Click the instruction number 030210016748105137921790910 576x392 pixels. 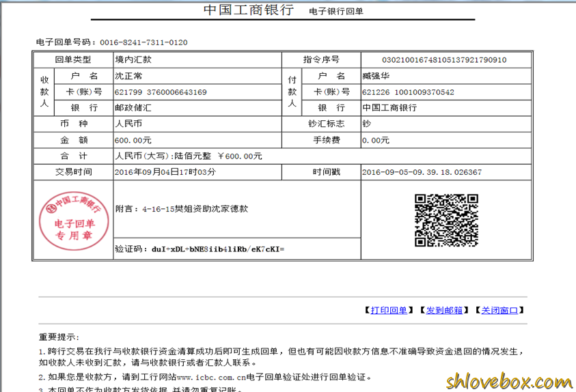coord(444,60)
